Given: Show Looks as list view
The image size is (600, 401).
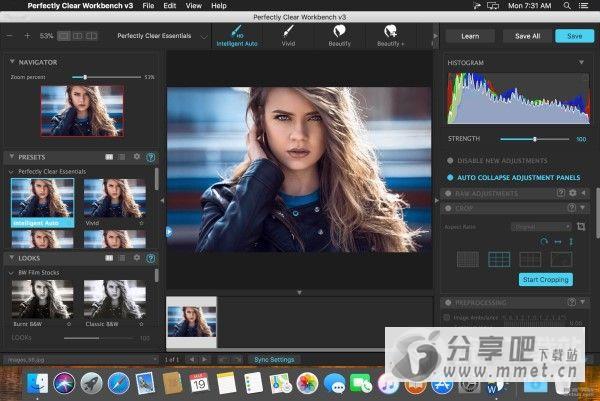Looking at the screenshot, I should pos(122,258).
